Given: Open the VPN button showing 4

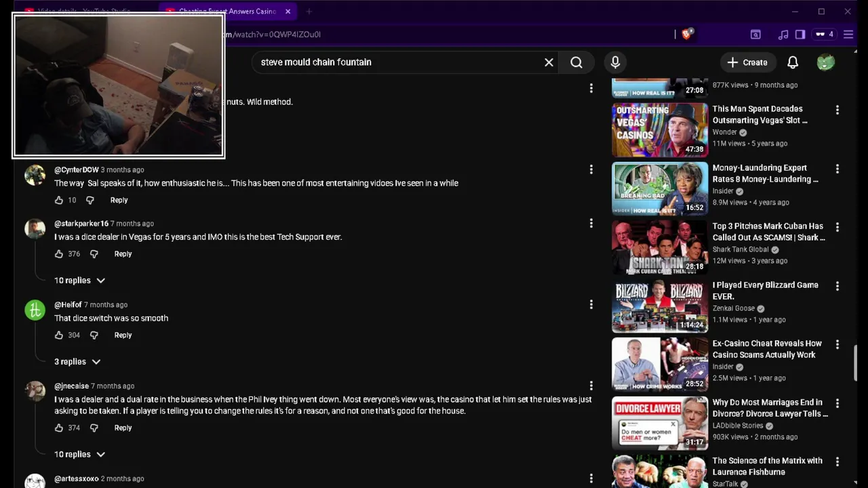Looking at the screenshot, I should point(824,35).
